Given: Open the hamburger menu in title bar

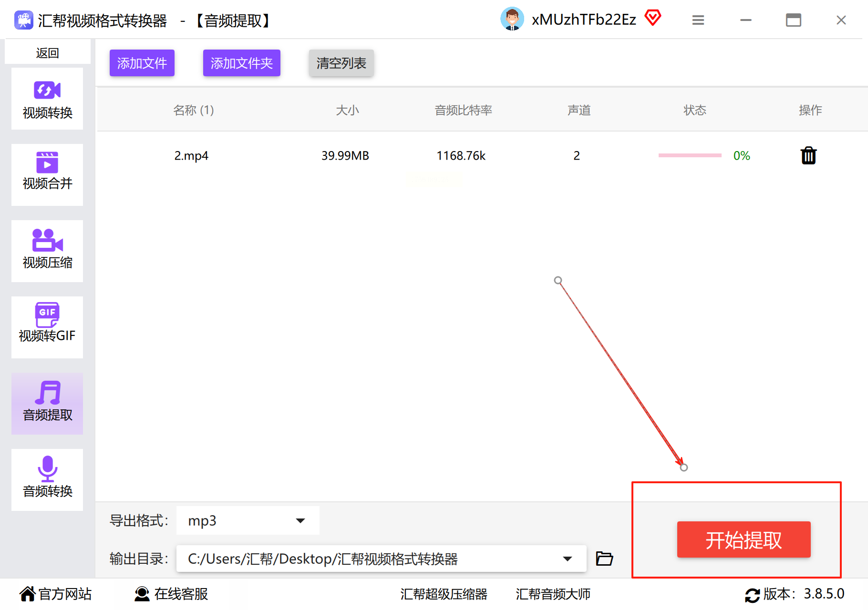Looking at the screenshot, I should [x=698, y=20].
